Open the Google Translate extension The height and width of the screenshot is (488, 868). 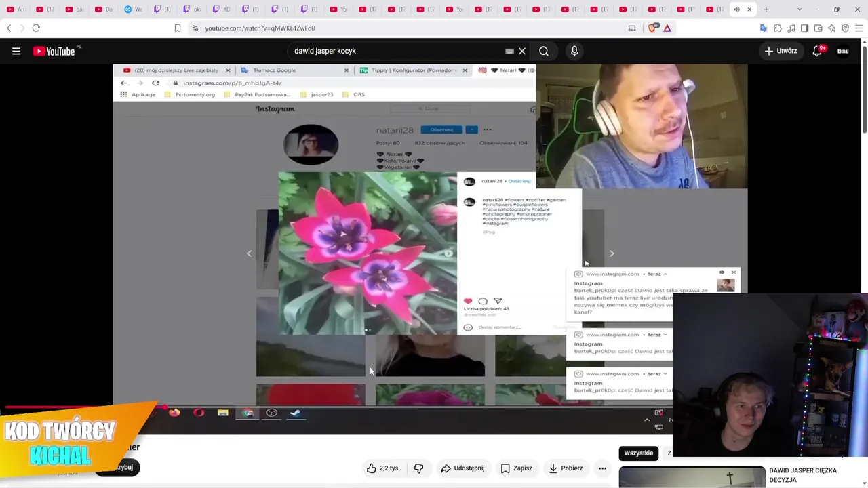coord(764,28)
